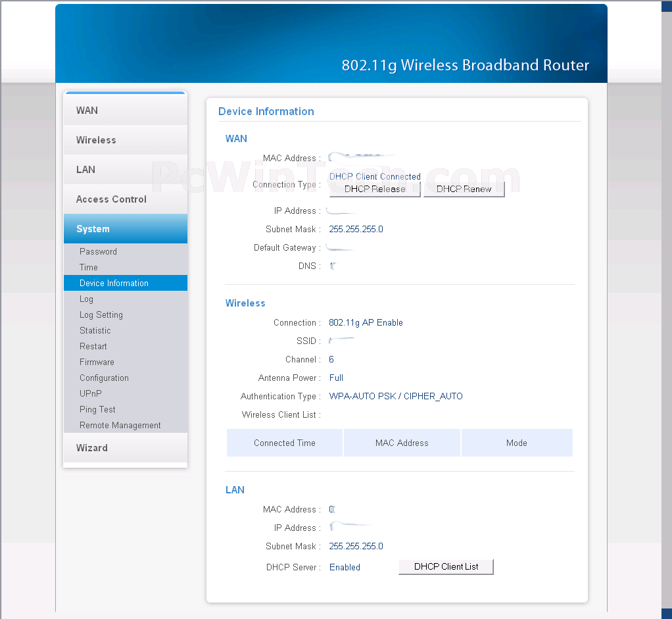Viewport: 672px width, 619px height.
Task: Open the UPnP settings page
Action: click(x=91, y=393)
